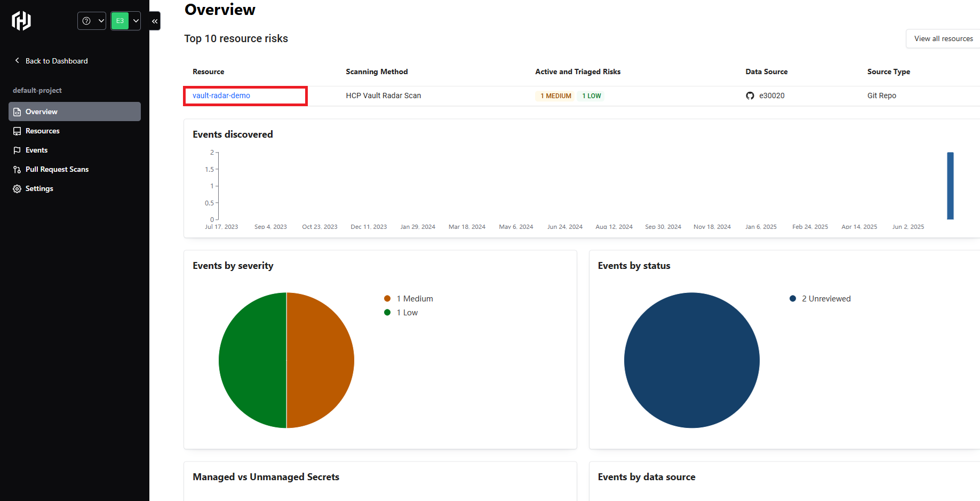
Task: Open Pull Request Scans in sidebar
Action: coord(75,169)
